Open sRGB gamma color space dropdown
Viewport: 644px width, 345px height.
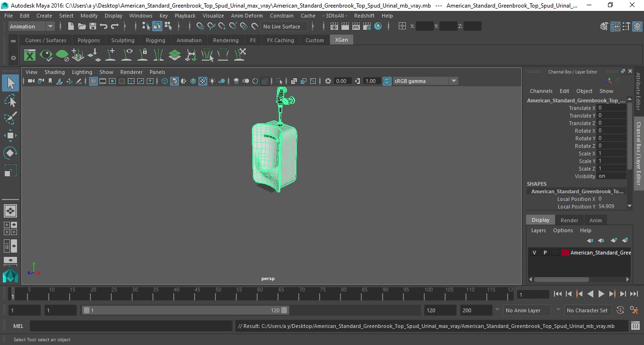pyautogui.click(x=425, y=81)
